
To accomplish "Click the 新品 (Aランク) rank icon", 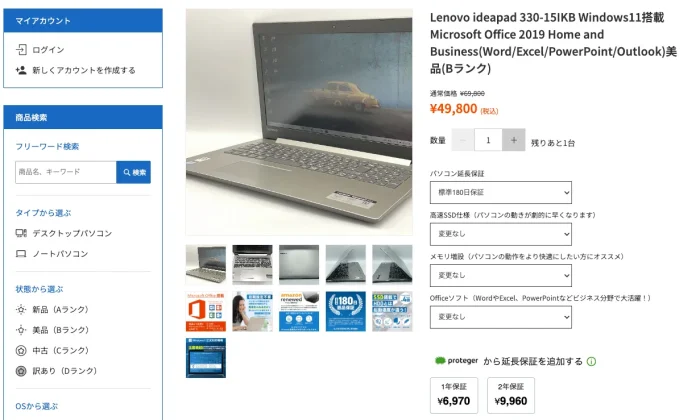I will point(21,309).
